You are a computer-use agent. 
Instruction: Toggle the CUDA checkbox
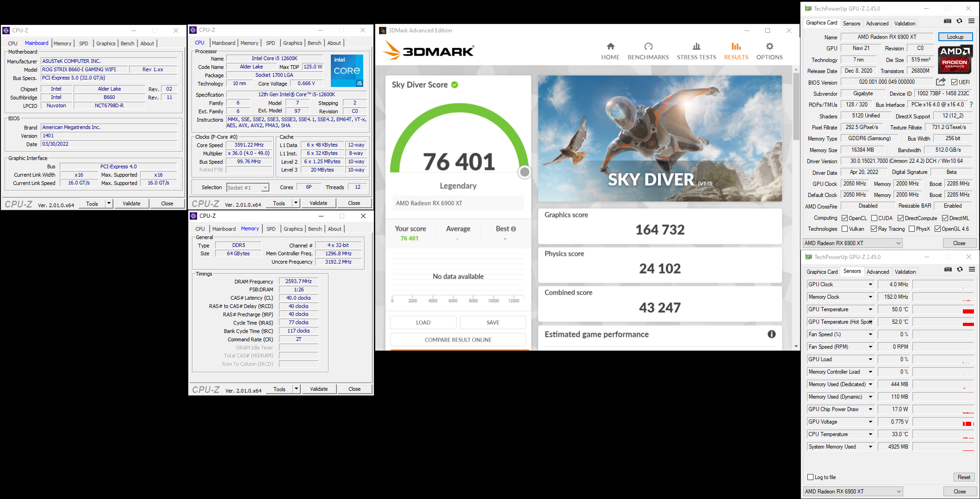pos(874,218)
